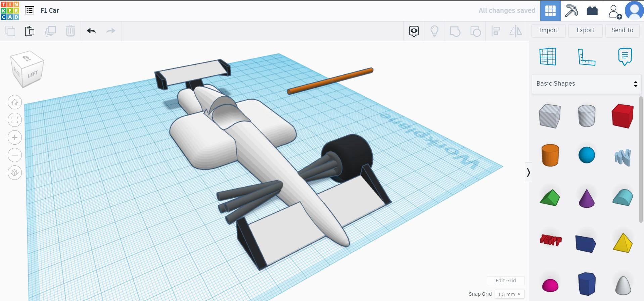Image resolution: width=644 pixels, height=301 pixels.
Task: Click the Tinkercad logo
Action: click(x=10, y=10)
